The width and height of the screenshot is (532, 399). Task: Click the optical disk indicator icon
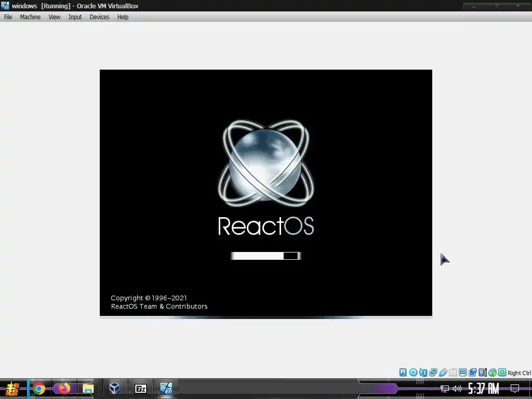click(x=413, y=373)
